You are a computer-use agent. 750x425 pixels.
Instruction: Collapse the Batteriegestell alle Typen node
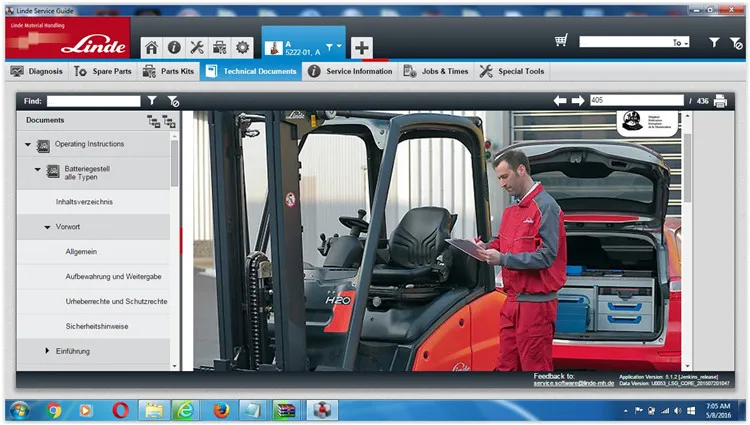[x=37, y=169]
